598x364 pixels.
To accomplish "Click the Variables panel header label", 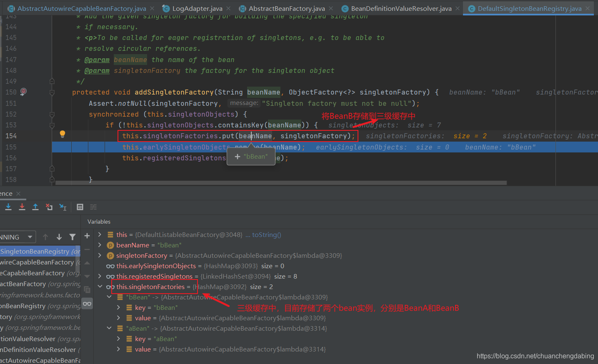I will (x=99, y=222).
